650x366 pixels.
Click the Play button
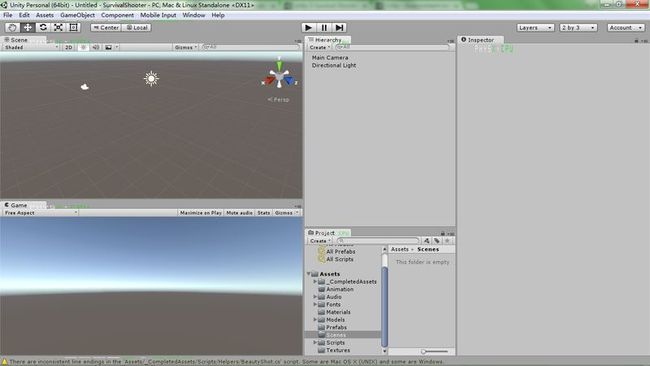tap(308, 28)
